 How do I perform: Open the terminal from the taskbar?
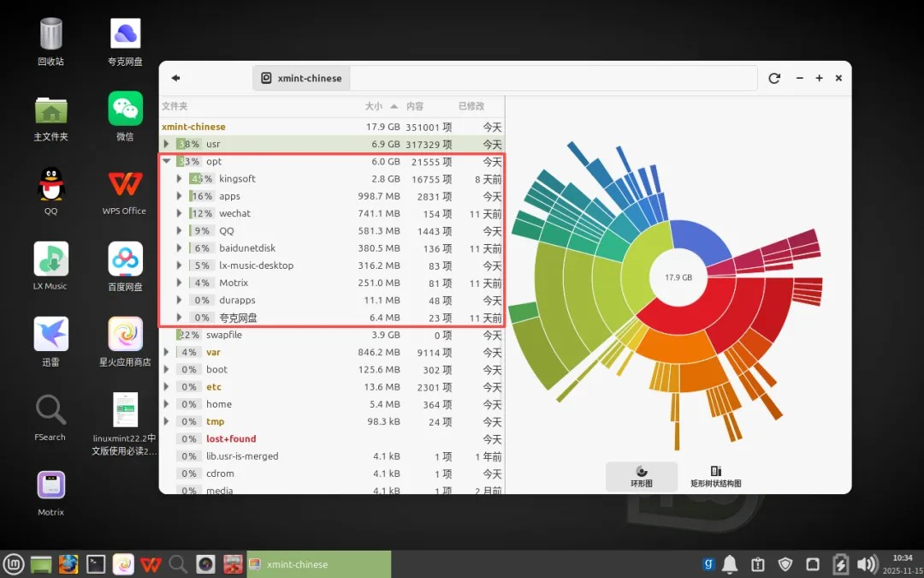[96, 564]
